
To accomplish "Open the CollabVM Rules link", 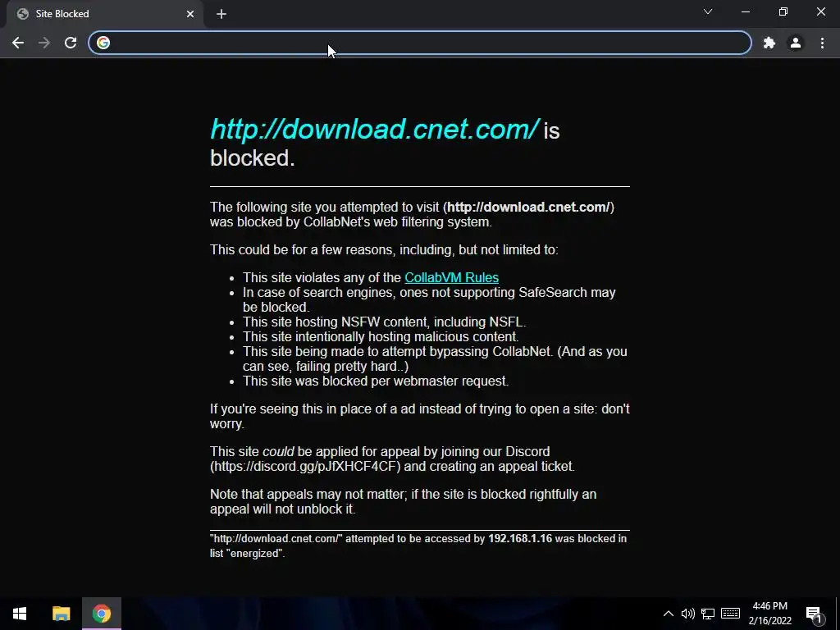I will (x=452, y=277).
